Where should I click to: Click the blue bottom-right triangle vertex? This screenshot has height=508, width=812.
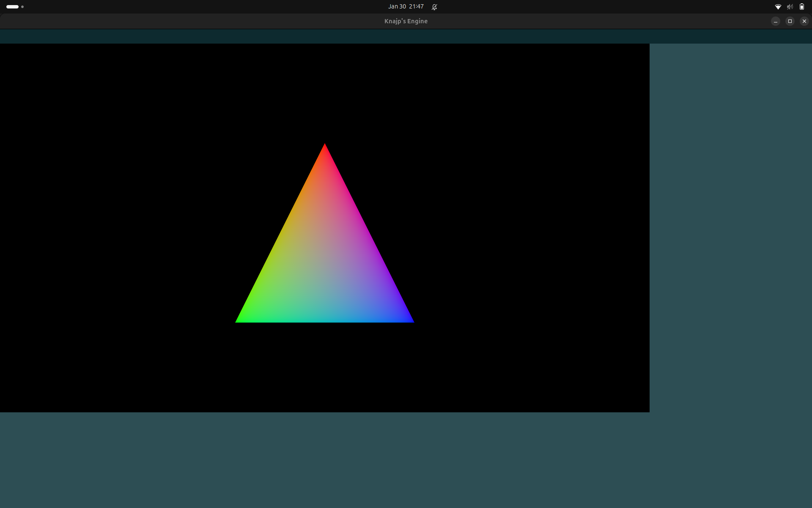[x=410, y=320]
